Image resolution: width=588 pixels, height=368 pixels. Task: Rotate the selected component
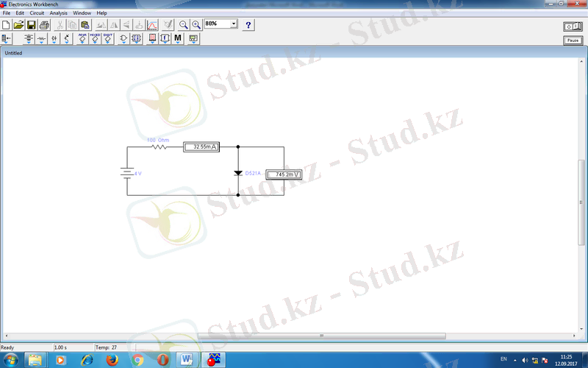click(x=101, y=25)
